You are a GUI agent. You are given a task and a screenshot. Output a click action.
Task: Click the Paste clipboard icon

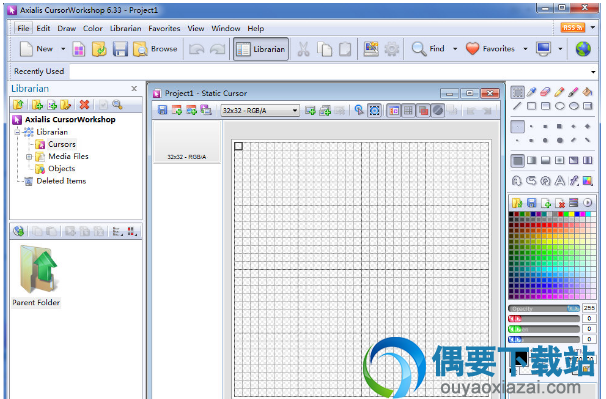345,49
